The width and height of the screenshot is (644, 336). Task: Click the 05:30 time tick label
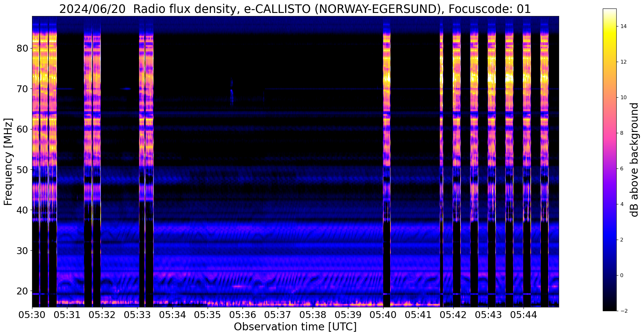pyautogui.click(x=32, y=315)
